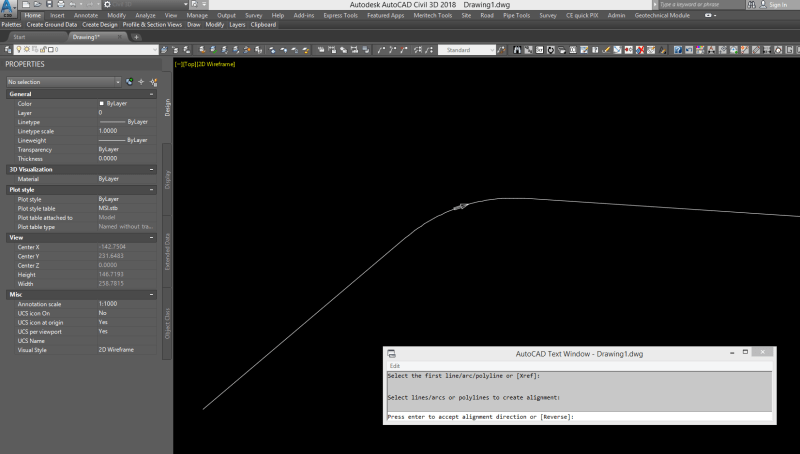Open the Pipe Tools ribbon tab
Image resolution: width=800 pixels, height=454 pixels.
click(x=516, y=15)
